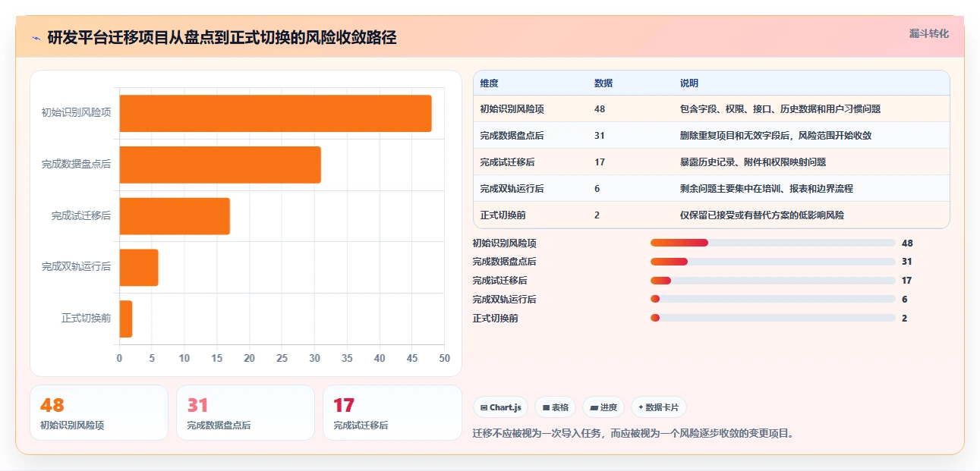Click the 数据卡片 chip
Screen dimensions: 980x471
click(659, 407)
